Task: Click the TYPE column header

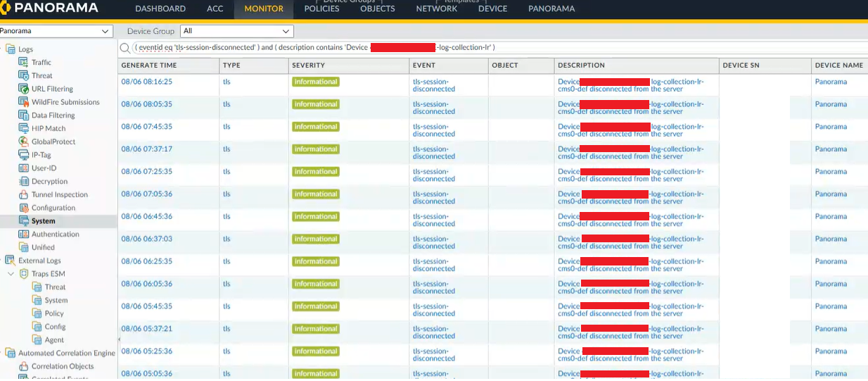Action: click(231, 65)
